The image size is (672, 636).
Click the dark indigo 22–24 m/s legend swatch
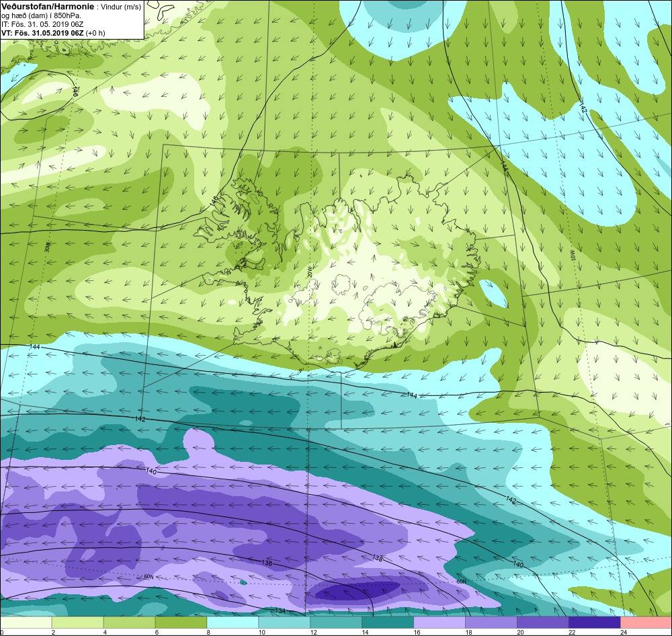coord(595,623)
